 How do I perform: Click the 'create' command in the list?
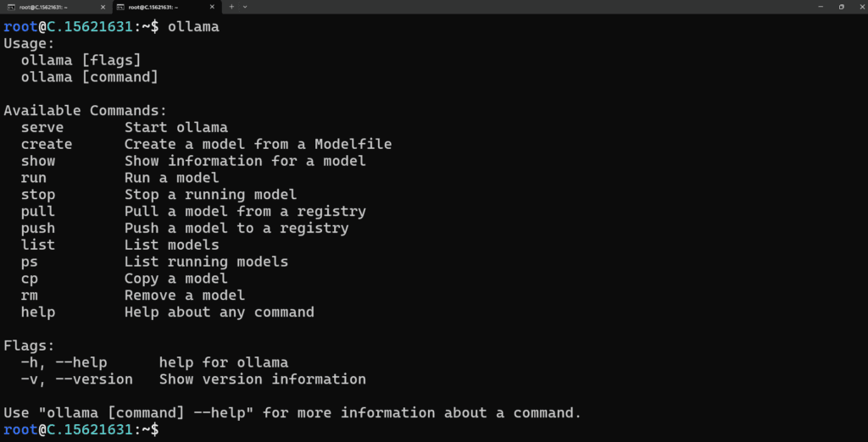click(47, 145)
